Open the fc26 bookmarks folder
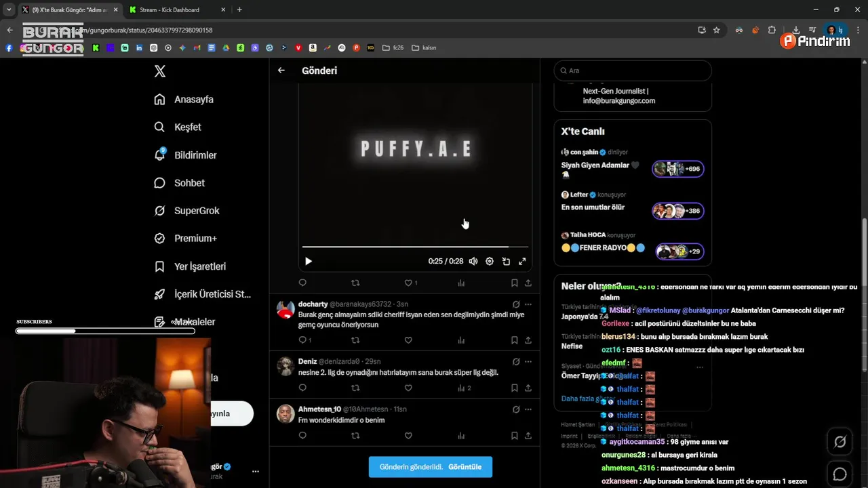The width and height of the screenshot is (868, 488). pyautogui.click(x=393, y=48)
